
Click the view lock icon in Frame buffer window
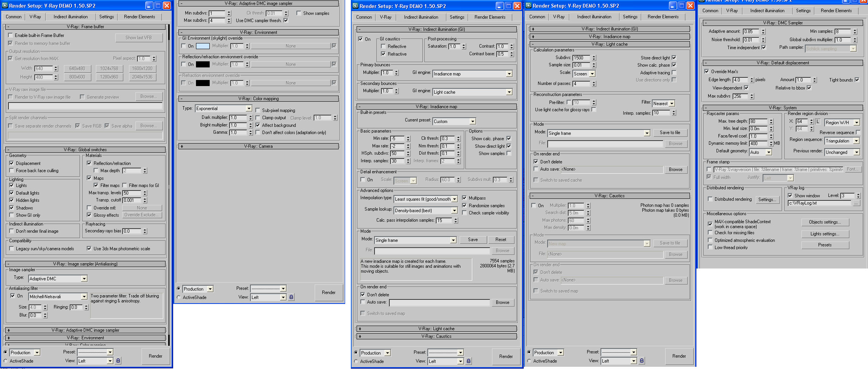tap(118, 361)
